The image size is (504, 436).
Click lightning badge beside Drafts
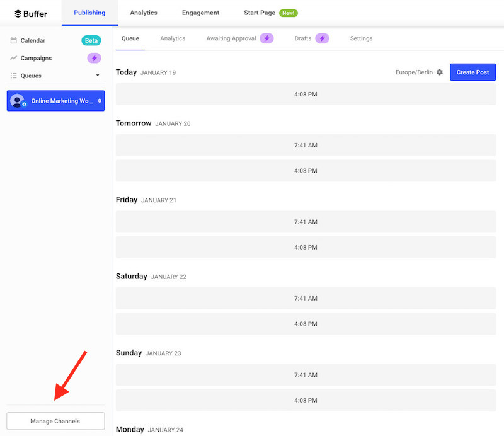tap(322, 38)
